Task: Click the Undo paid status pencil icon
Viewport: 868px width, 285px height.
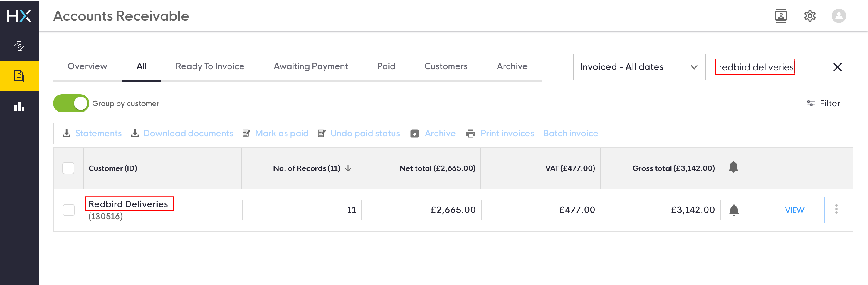Action: click(322, 133)
